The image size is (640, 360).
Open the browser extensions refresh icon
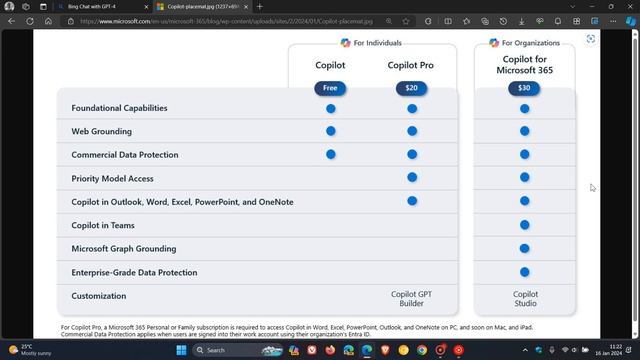tap(428, 21)
